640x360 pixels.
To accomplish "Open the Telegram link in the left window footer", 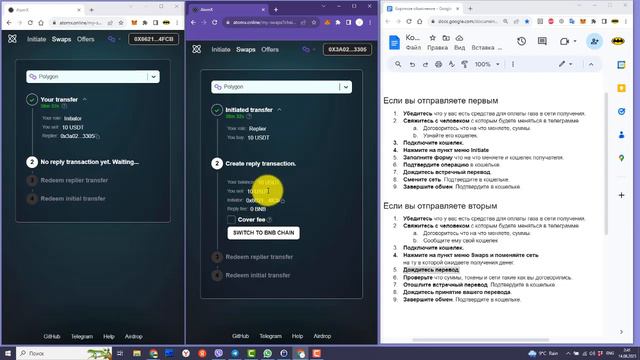I will (82, 336).
